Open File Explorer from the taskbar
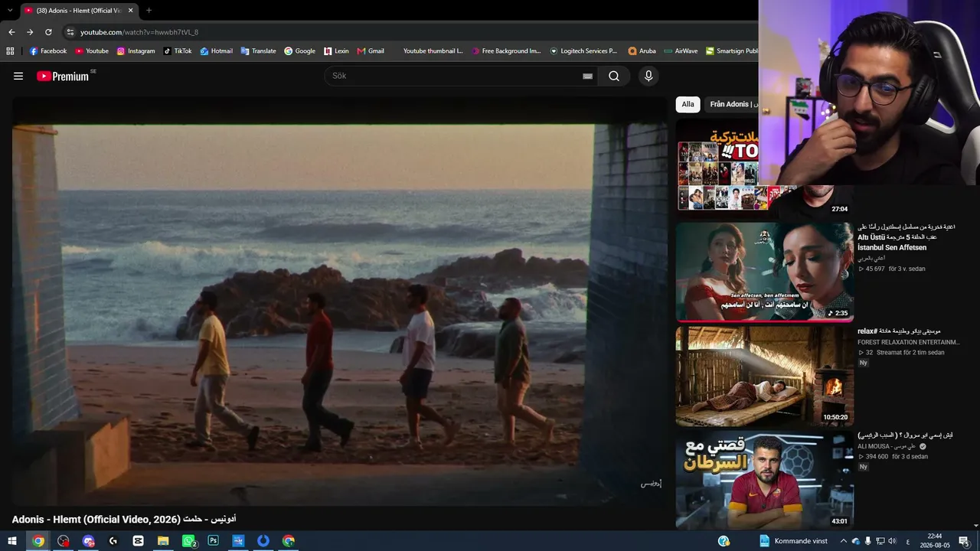Image resolution: width=980 pixels, height=551 pixels. pos(163,541)
